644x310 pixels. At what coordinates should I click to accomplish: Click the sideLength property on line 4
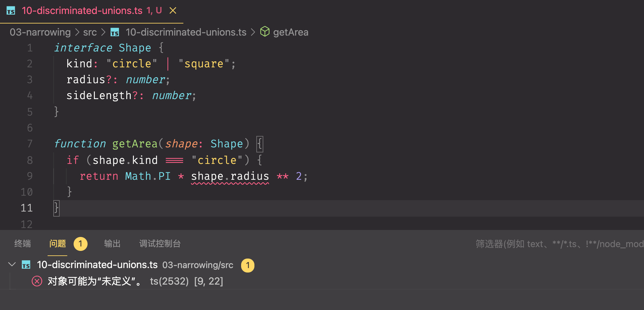point(99,96)
